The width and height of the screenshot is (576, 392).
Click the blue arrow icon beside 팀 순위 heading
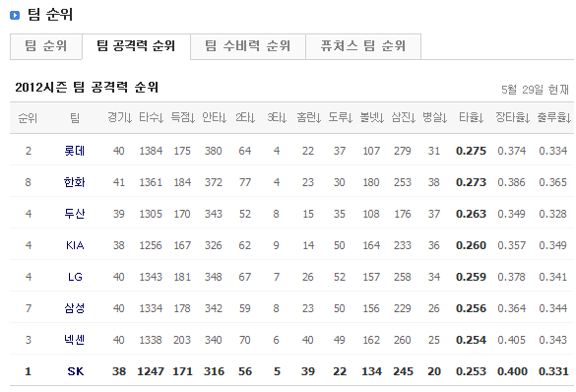tap(15, 15)
